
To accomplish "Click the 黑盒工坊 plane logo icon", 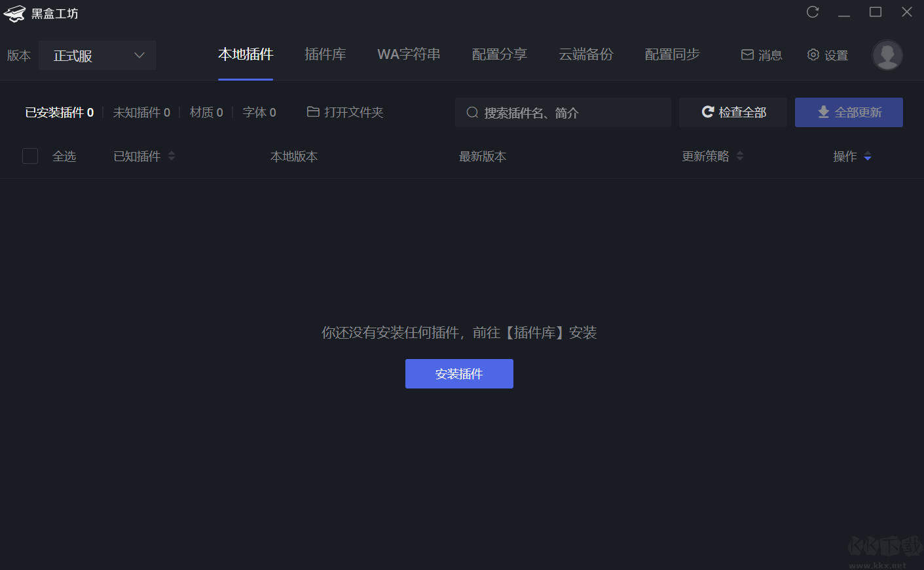I will pyautogui.click(x=14, y=13).
